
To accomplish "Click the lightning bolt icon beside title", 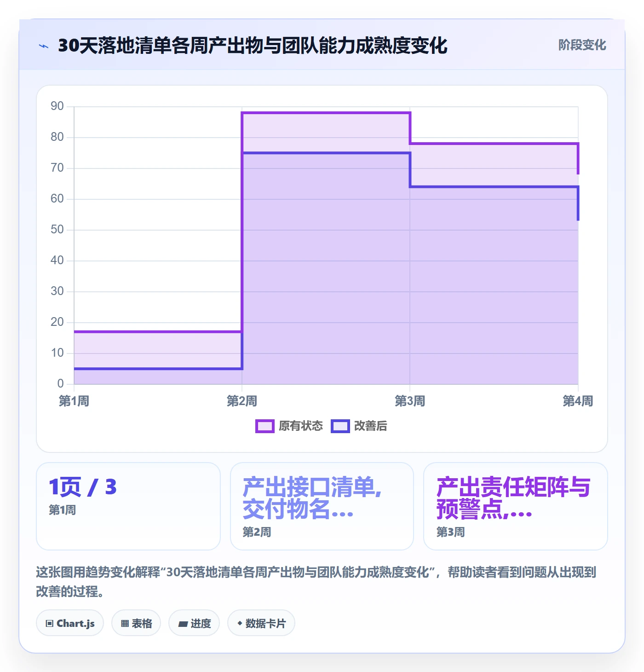I will pos(44,46).
